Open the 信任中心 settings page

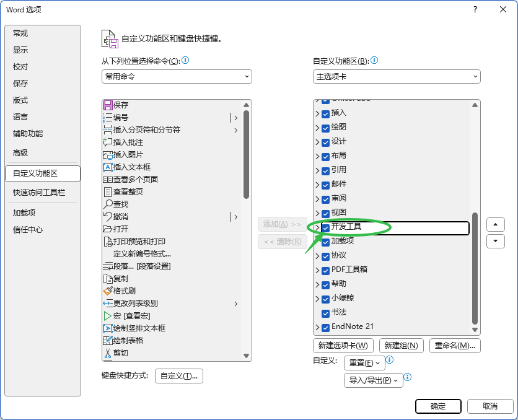click(x=28, y=229)
